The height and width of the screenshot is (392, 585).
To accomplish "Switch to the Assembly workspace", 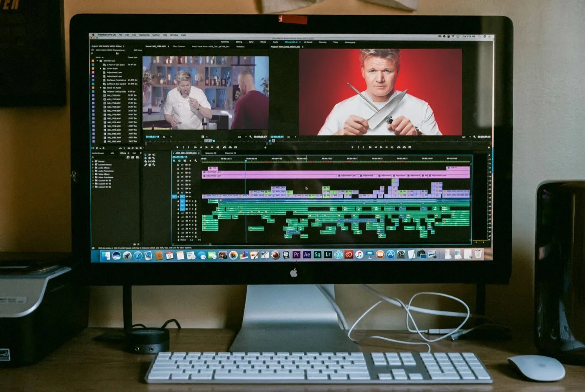I will [x=225, y=42].
